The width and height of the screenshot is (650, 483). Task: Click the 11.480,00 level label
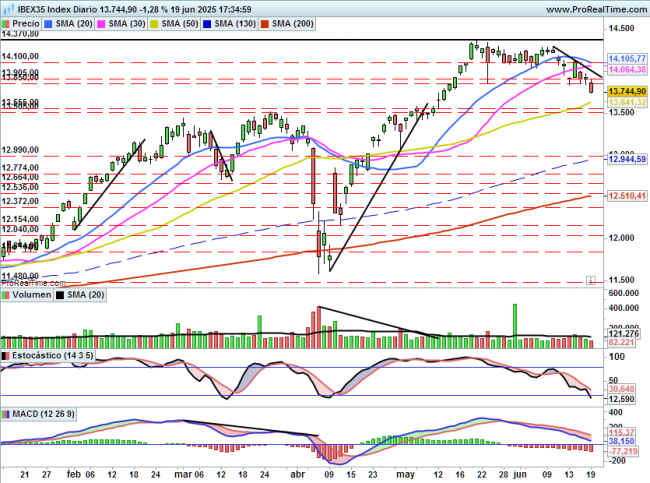pos(20,276)
